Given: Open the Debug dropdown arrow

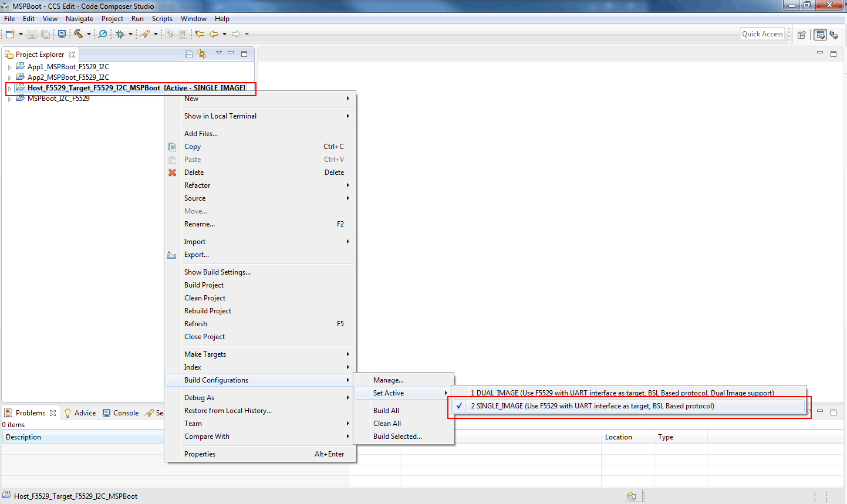Looking at the screenshot, I should 130,34.
